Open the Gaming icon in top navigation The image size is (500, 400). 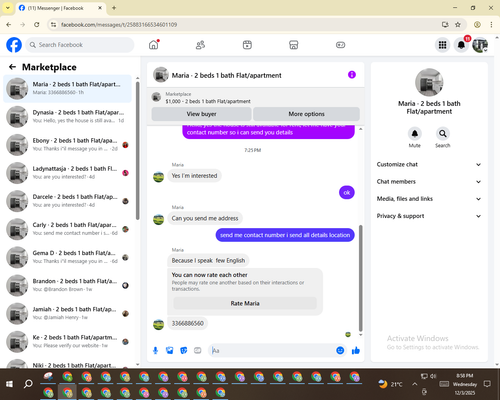(x=340, y=45)
